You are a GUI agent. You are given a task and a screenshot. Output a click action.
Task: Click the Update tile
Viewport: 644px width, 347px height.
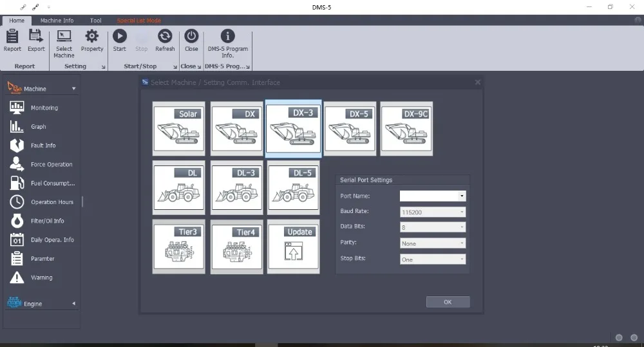point(293,247)
